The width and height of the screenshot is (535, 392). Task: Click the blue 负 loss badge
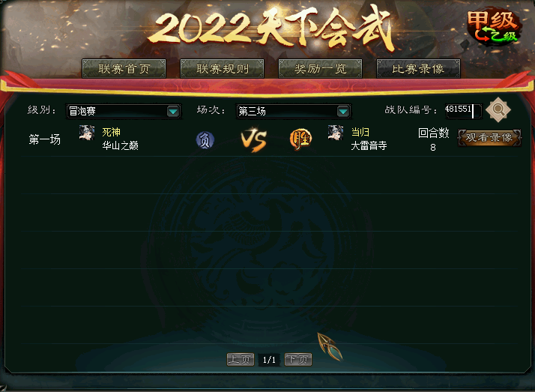[205, 140]
